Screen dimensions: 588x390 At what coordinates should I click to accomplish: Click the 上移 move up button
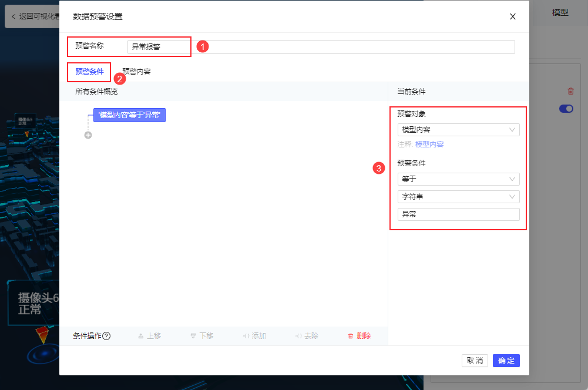[x=150, y=336]
